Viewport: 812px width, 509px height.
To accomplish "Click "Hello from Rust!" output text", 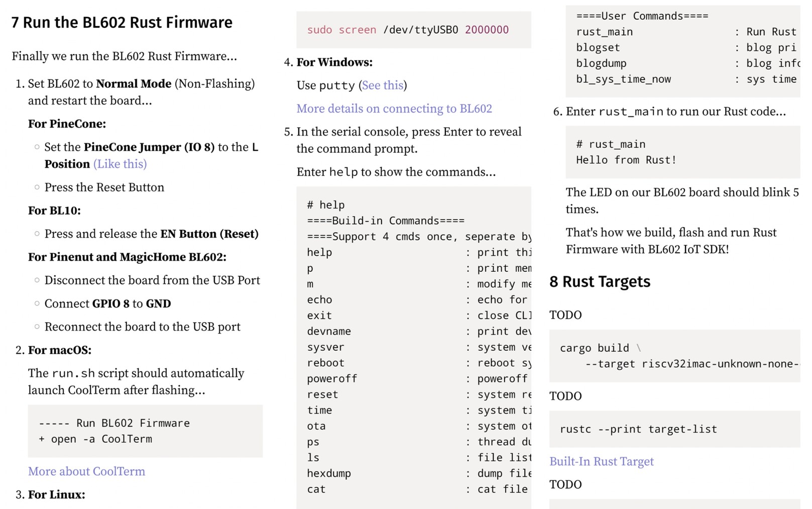I will (626, 160).
